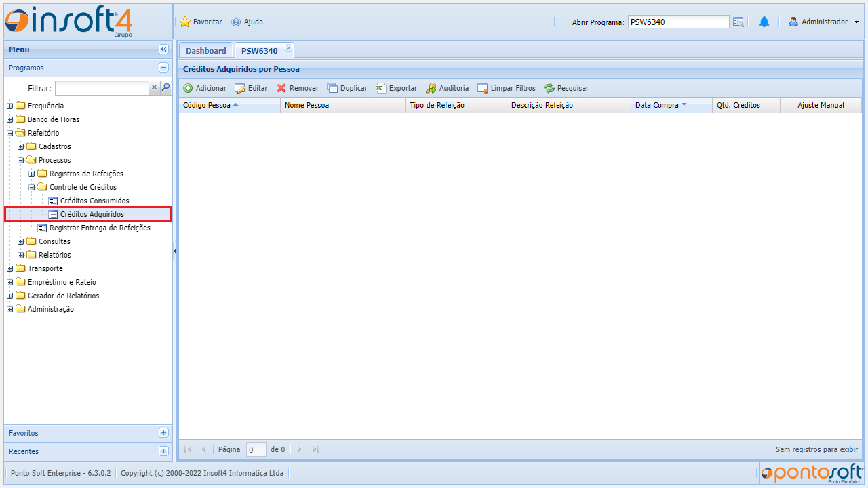Click the Limpar Filtros icon
The image size is (868, 488).
tap(483, 88)
